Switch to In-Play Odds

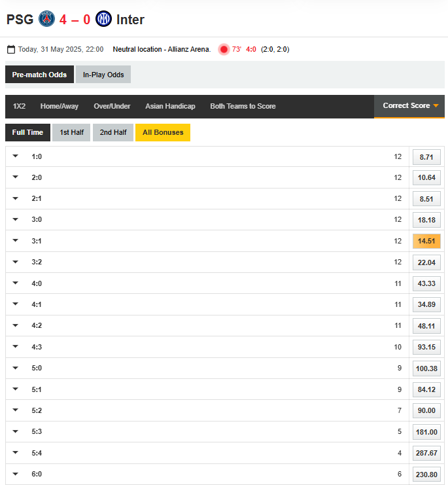pos(103,75)
